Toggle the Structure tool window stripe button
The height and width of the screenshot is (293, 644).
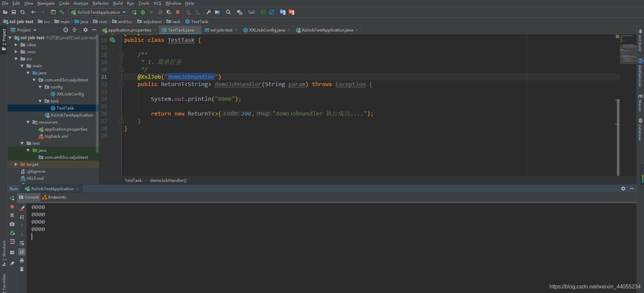click(x=4, y=253)
